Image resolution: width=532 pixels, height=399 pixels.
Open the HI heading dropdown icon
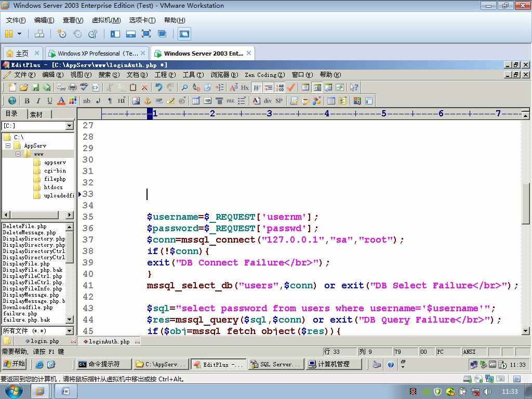pyautogui.click(x=122, y=100)
